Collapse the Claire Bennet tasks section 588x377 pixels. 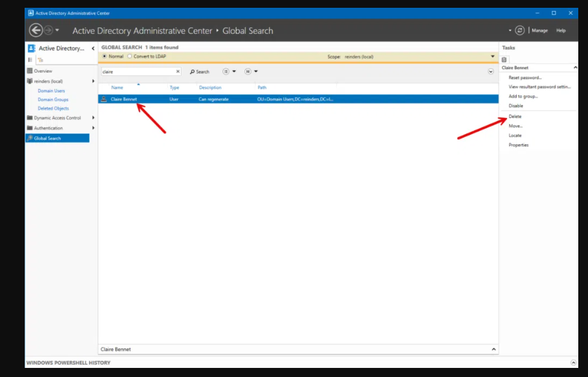(x=574, y=67)
